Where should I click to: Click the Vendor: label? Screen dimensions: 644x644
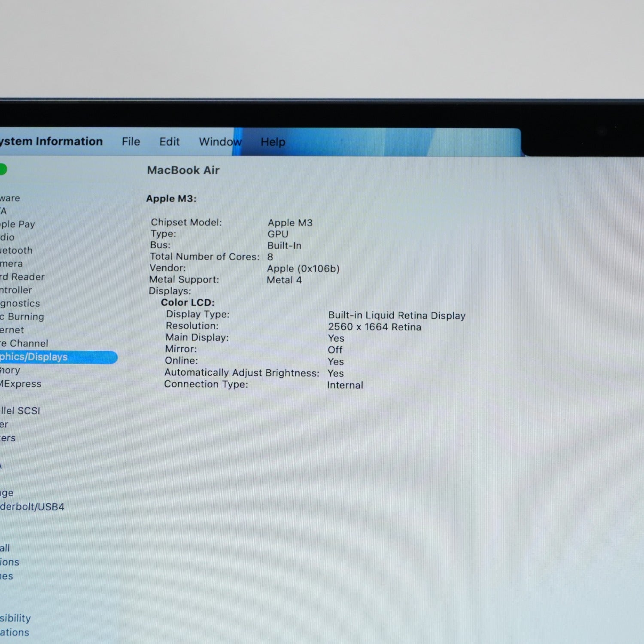167,268
